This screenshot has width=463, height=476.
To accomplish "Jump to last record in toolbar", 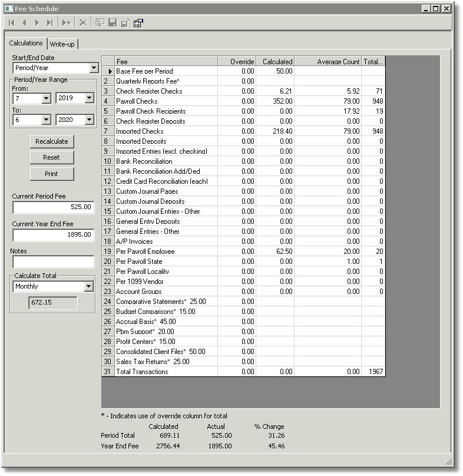I will tap(50, 23).
